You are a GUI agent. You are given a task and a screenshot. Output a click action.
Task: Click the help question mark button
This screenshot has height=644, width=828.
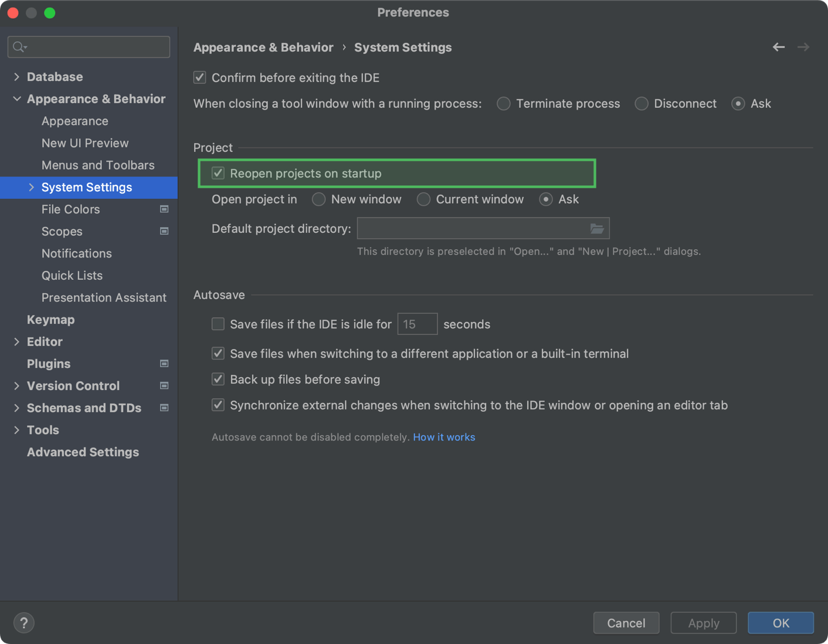tap(24, 623)
